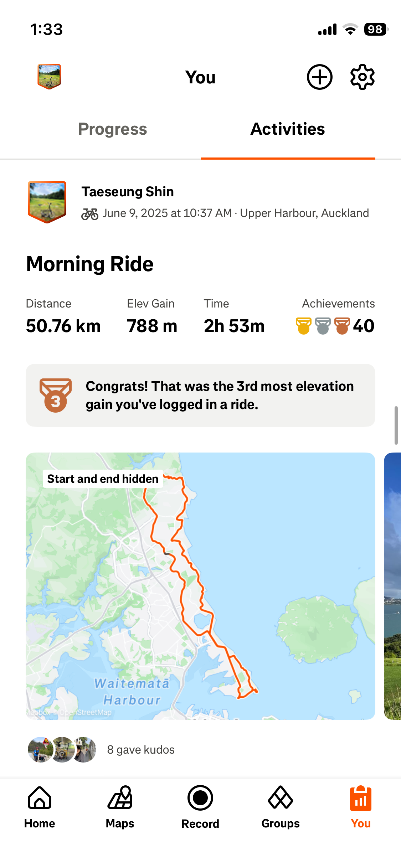This screenshot has width=401, height=868.
Task: Open Maps in bottom navigation
Action: point(120,807)
